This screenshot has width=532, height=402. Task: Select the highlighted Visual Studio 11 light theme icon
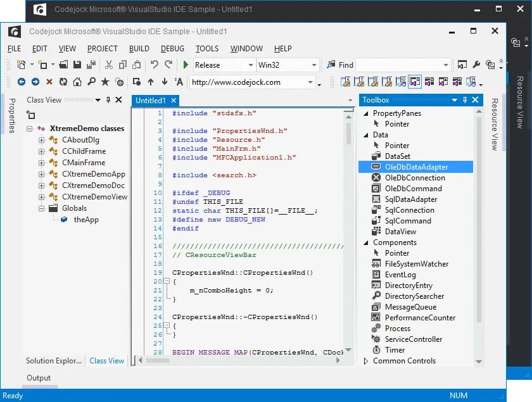point(415,82)
